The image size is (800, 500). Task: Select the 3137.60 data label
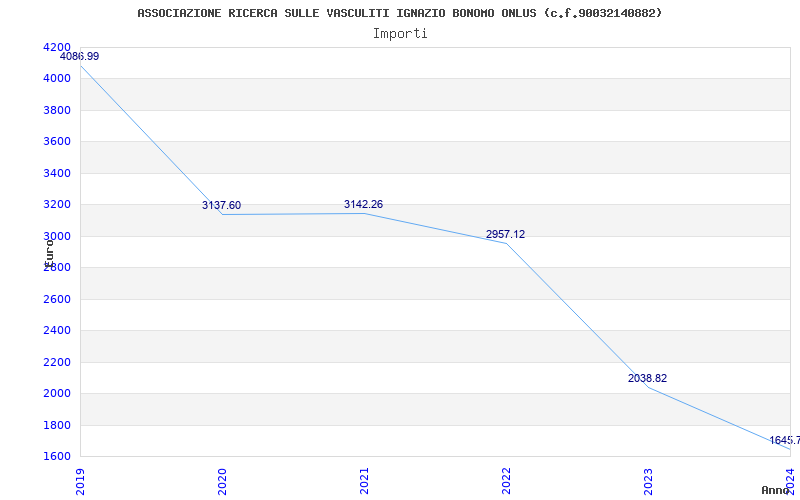(221, 206)
